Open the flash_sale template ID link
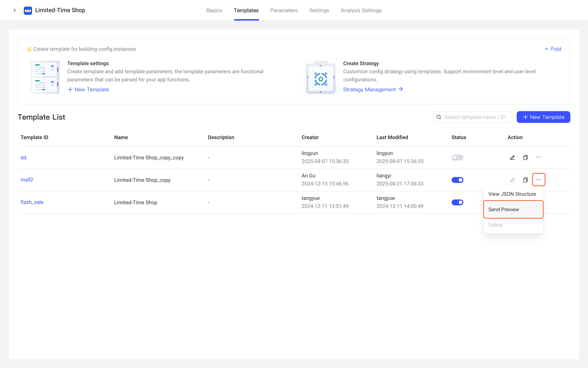This screenshot has width=588, height=368. tap(32, 202)
